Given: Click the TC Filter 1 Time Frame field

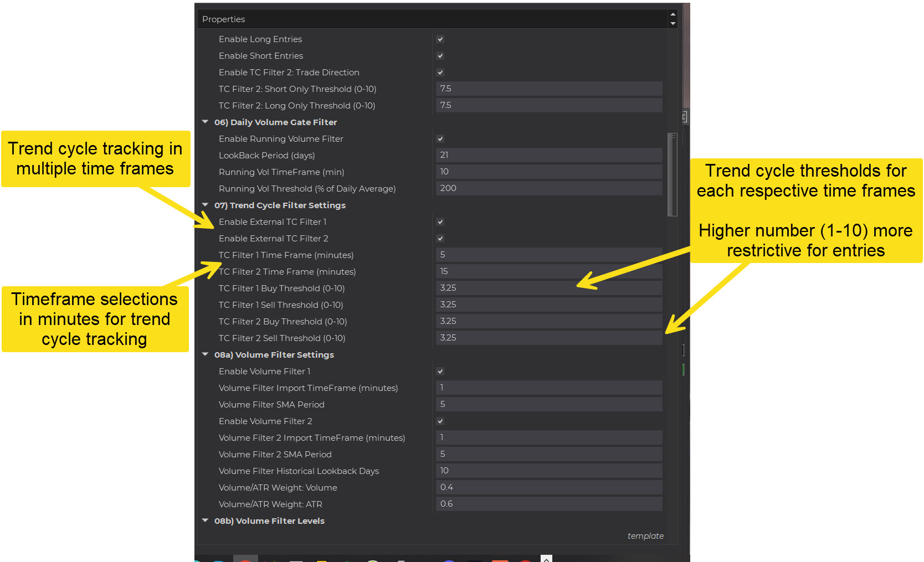Looking at the screenshot, I should tap(548, 255).
